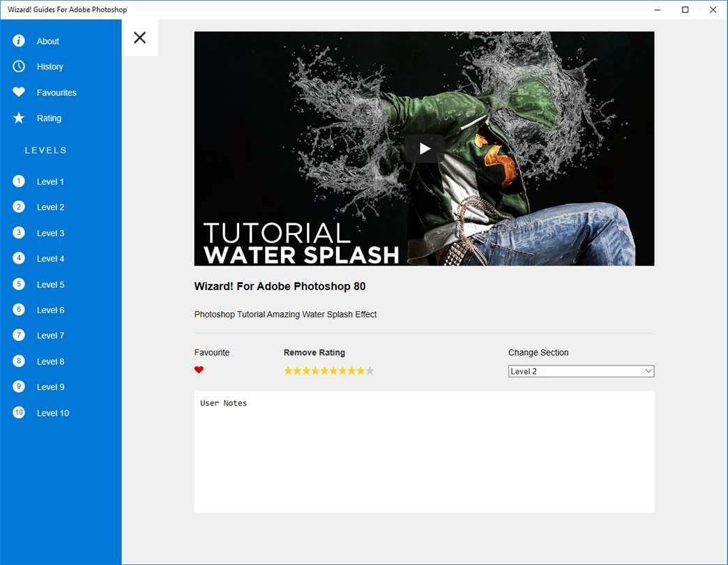Click the Remove Rating link

pyautogui.click(x=314, y=352)
